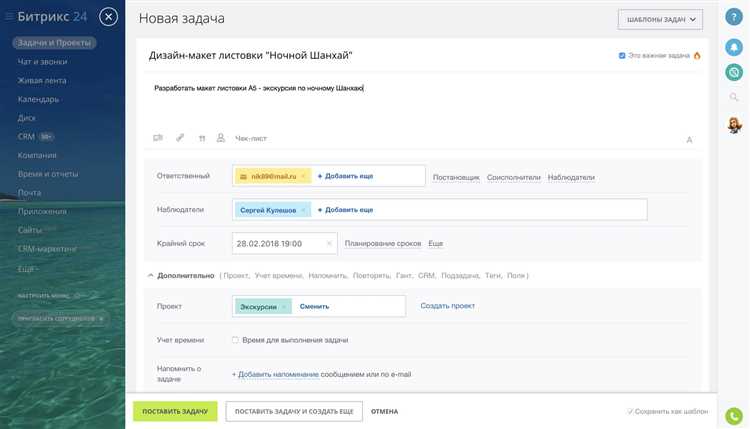This screenshot has height=429, width=750.
Task: Remove nik88@mail.ru from responsible field
Action: (303, 176)
